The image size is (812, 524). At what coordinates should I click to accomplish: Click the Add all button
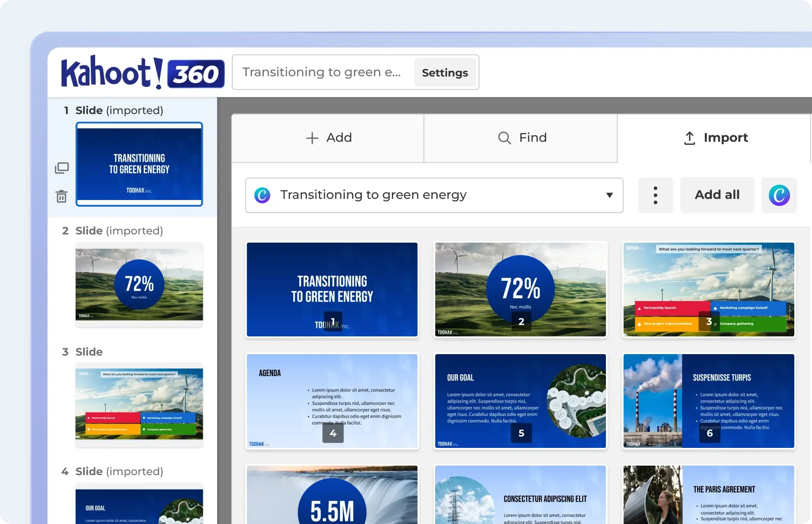pyautogui.click(x=717, y=195)
